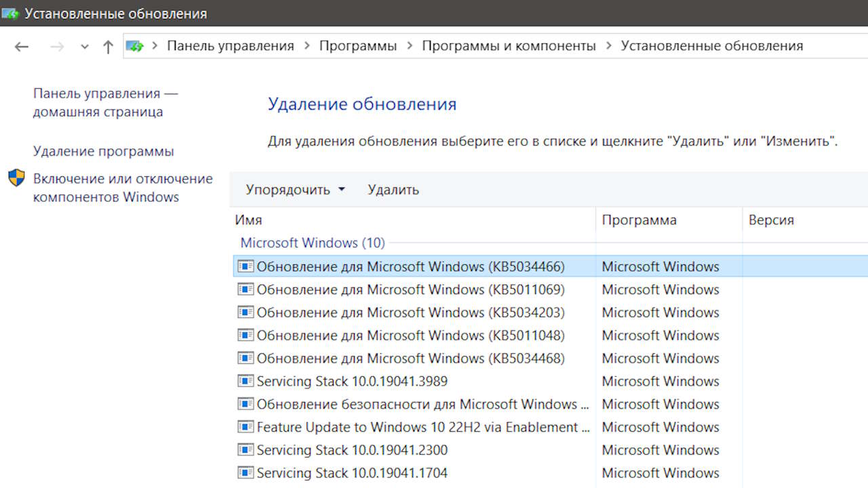The image size is (868, 488).
Task: Click the address bar control panel icon
Action: (x=136, y=46)
